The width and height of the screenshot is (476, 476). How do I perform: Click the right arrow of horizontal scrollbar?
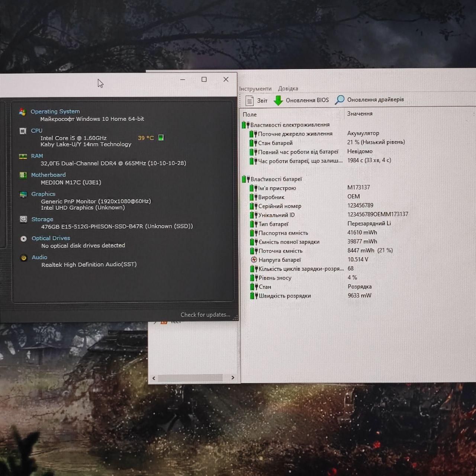tap(233, 377)
